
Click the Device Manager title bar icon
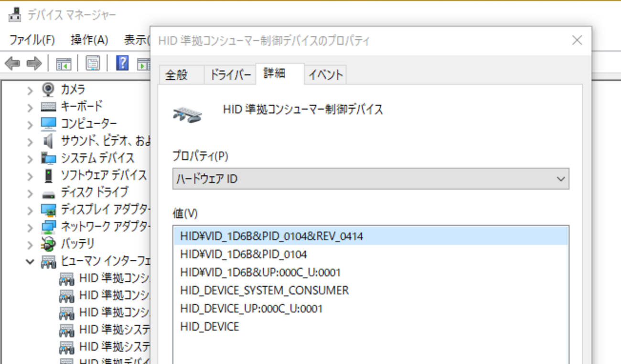tap(14, 15)
